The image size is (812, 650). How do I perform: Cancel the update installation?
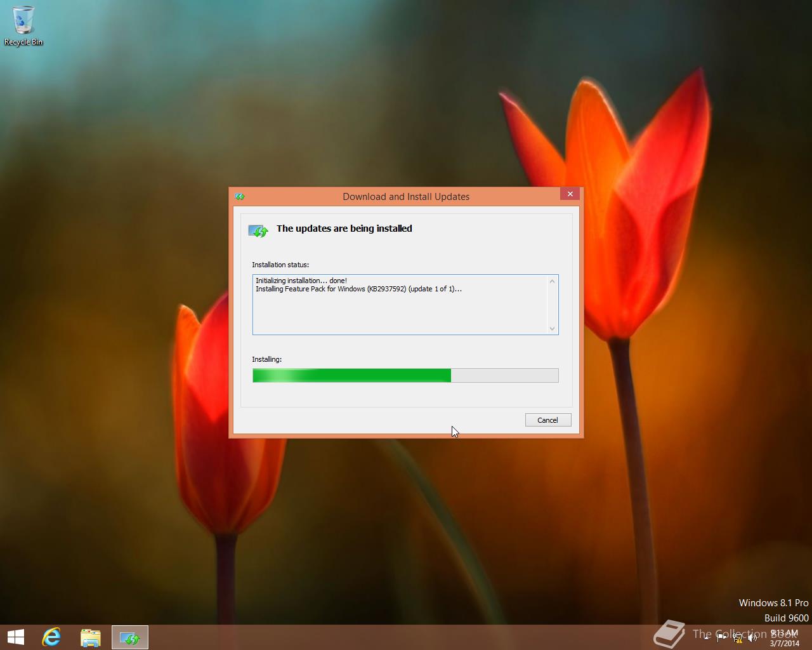548,420
